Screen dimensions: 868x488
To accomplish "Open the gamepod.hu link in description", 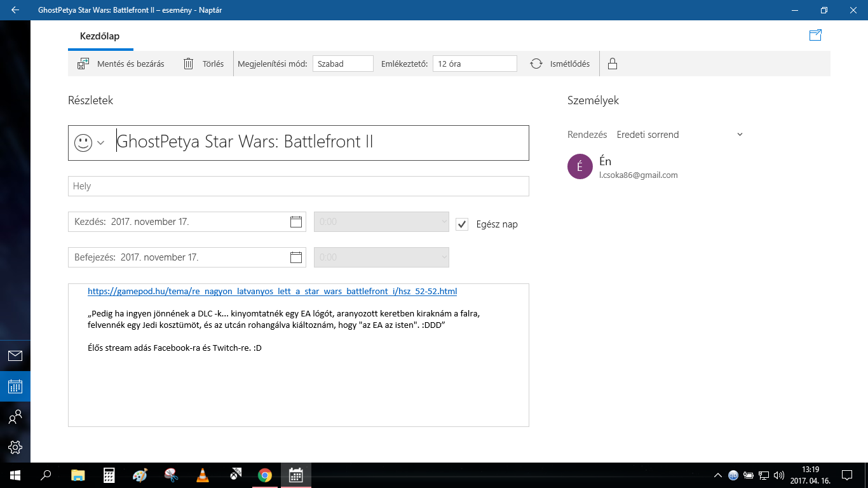I will coord(272,291).
